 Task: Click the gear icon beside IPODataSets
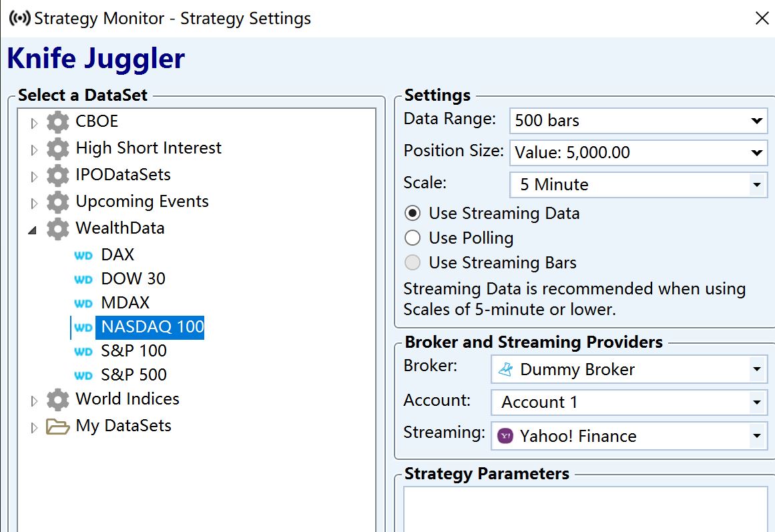pos(58,176)
